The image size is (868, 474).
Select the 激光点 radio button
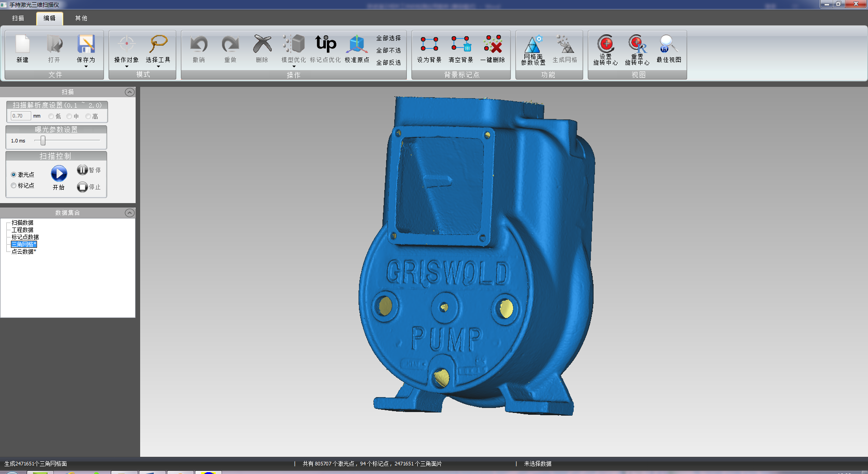coord(14,175)
